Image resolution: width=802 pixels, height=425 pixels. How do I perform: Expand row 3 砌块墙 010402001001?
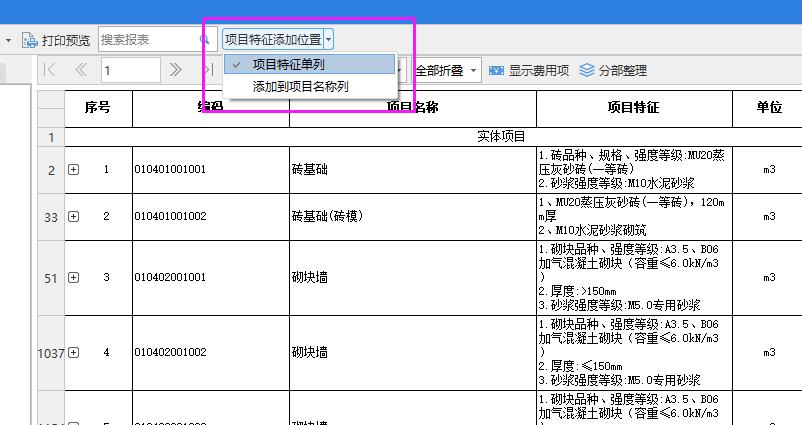coord(74,277)
